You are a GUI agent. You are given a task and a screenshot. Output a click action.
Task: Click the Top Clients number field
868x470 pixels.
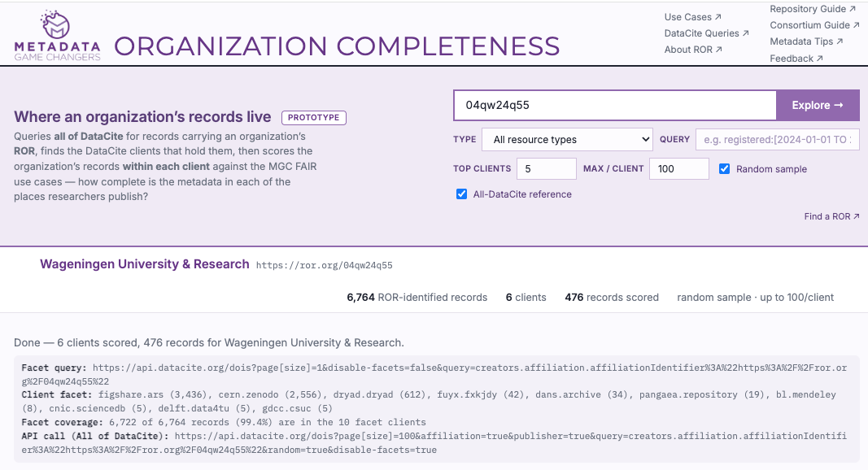[547, 169]
